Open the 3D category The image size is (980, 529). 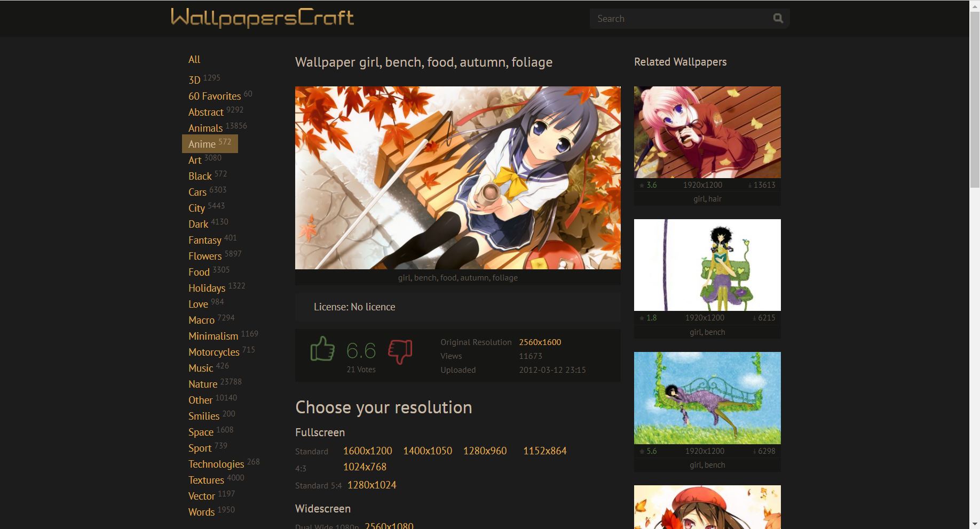tap(194, 80)
